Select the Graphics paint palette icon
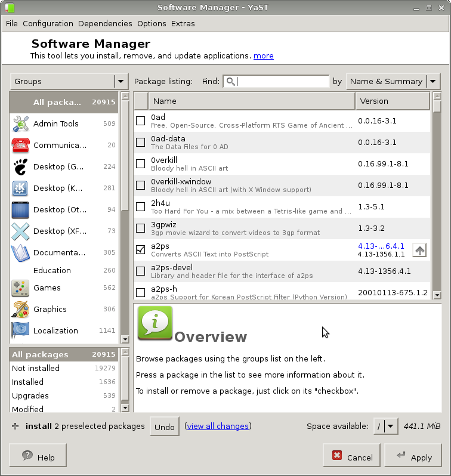 20,310
